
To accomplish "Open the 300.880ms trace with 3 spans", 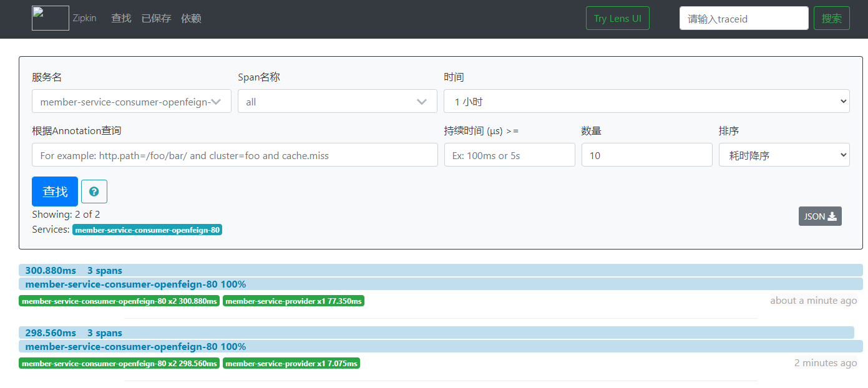I will 441,270.
